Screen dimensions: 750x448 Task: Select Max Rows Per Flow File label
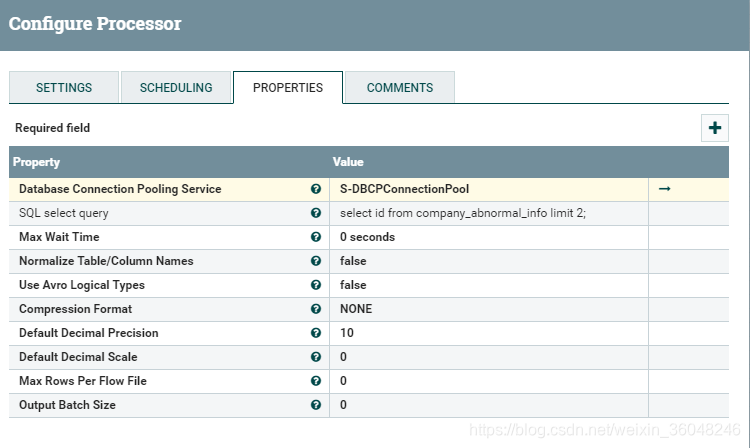[83, 381]
